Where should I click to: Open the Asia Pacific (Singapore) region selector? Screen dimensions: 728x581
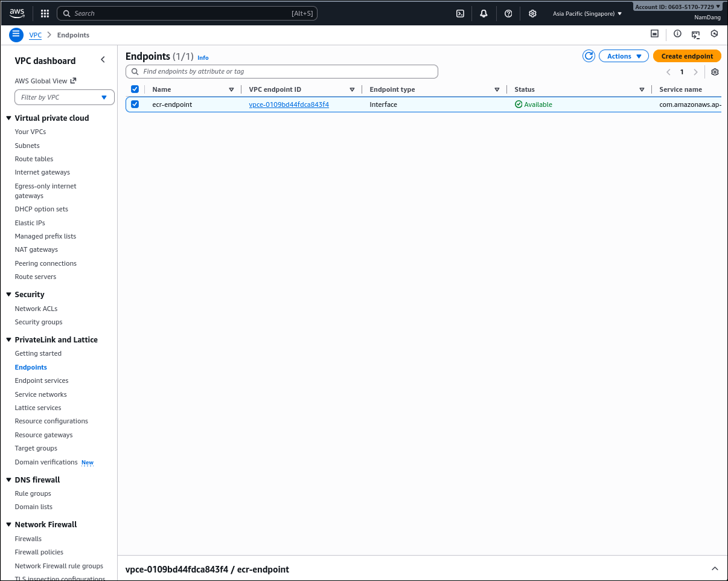pos(586,13)
